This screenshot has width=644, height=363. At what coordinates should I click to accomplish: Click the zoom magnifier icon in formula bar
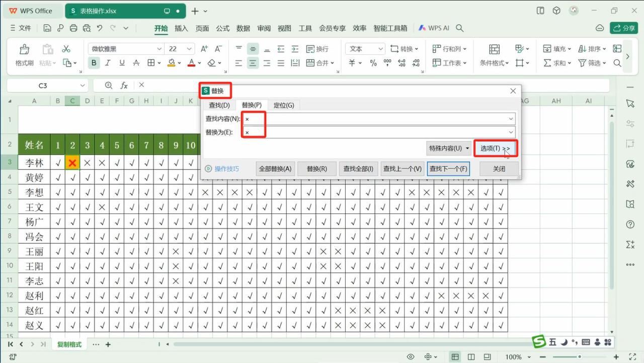click(x=109, y=86)
